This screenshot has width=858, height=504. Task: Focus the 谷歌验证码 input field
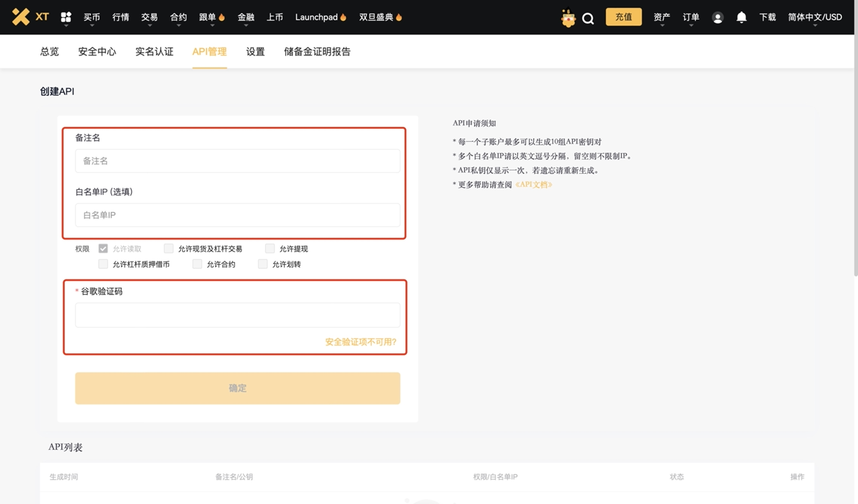tap(238, 315)
